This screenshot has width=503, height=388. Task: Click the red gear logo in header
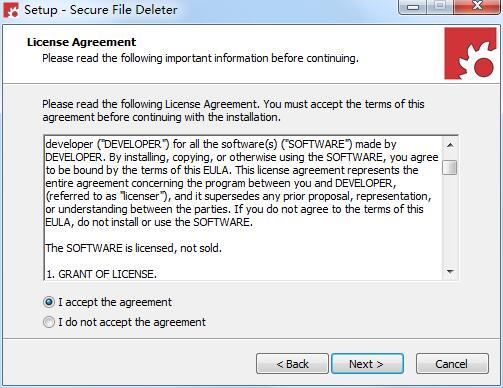(x=470, y=53)
